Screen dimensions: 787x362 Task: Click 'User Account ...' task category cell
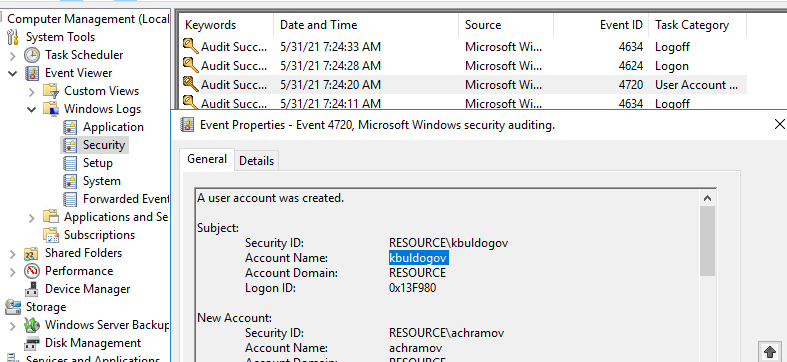click(696, 85)
